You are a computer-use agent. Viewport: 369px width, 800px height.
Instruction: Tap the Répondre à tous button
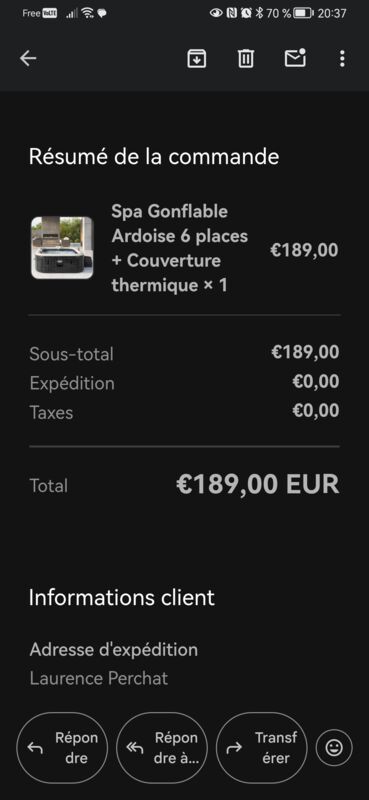coord(162,748)
